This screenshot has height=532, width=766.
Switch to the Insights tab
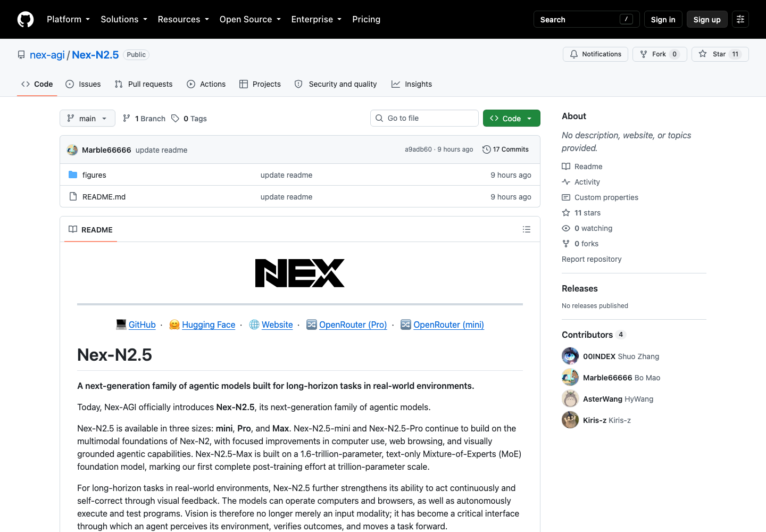tap(412, 84)
